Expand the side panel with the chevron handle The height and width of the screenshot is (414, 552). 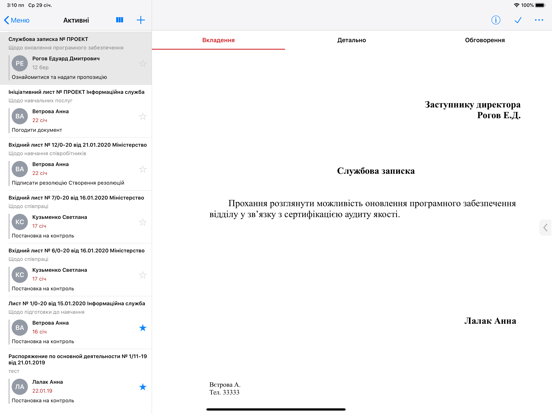click(x=545, y=227)
